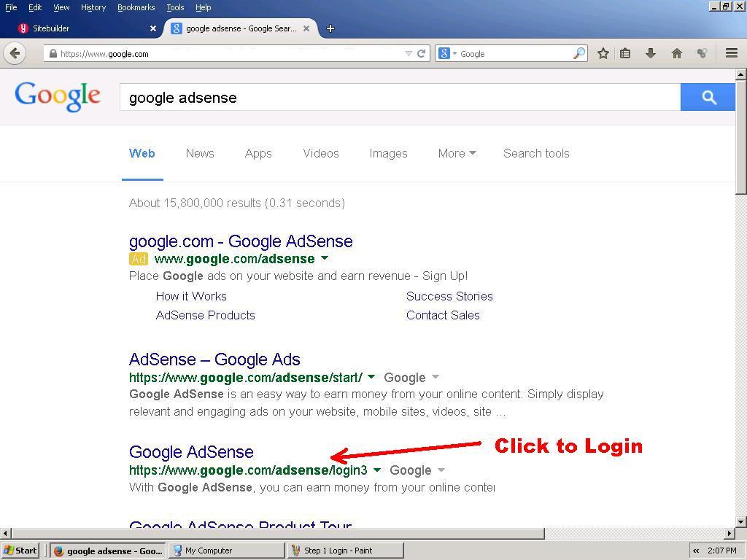
Task: Switch to My Computer taskbar window
Action: (x=226, y=551)
